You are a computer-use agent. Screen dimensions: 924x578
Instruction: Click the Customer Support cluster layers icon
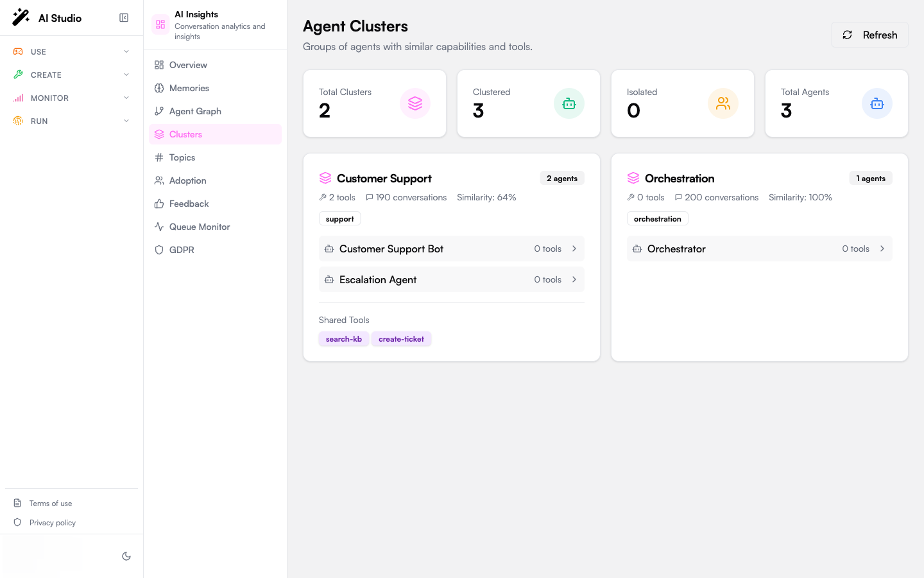325,178
